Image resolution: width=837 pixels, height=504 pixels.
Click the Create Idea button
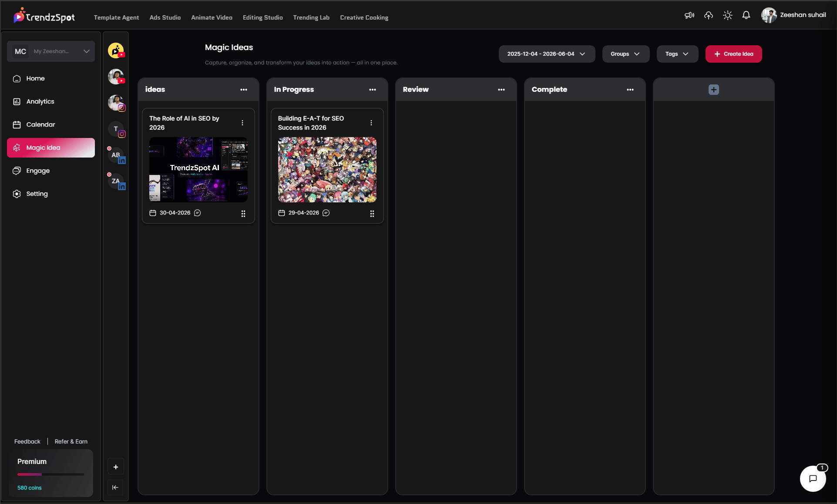tap(733, 54)
